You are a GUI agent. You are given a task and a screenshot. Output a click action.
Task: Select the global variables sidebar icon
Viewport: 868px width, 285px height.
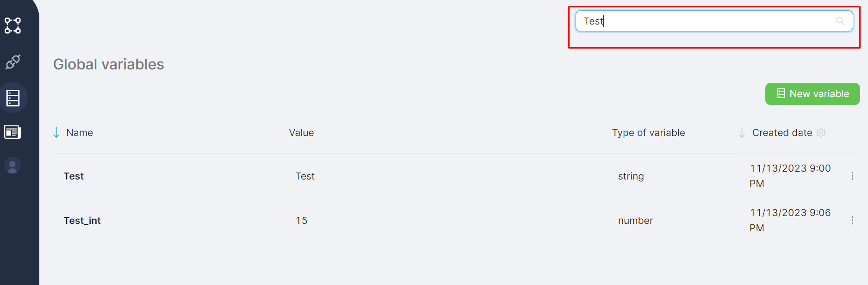click(x=13, y=98)
